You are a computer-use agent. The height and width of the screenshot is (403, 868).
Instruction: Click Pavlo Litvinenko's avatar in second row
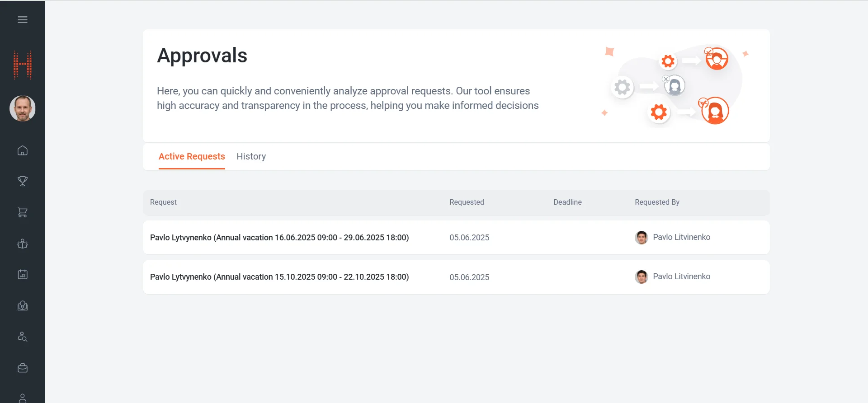tap(641, 276)
